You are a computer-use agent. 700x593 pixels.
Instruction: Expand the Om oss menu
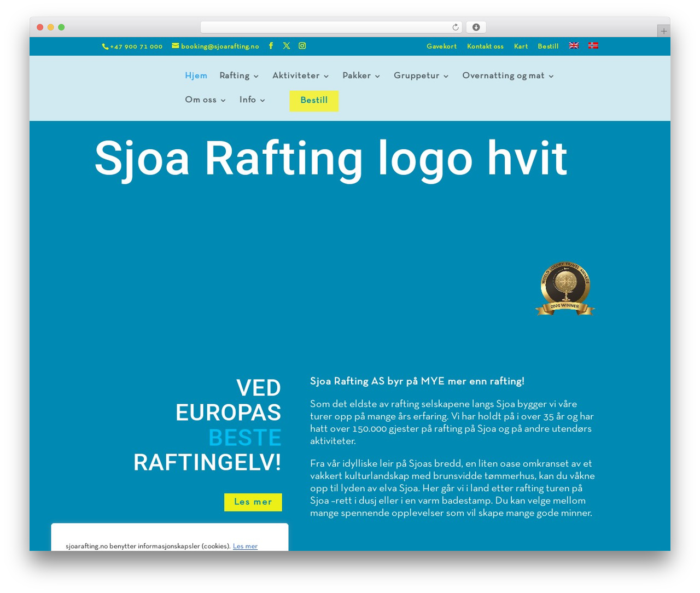click(x=205, y=100)
